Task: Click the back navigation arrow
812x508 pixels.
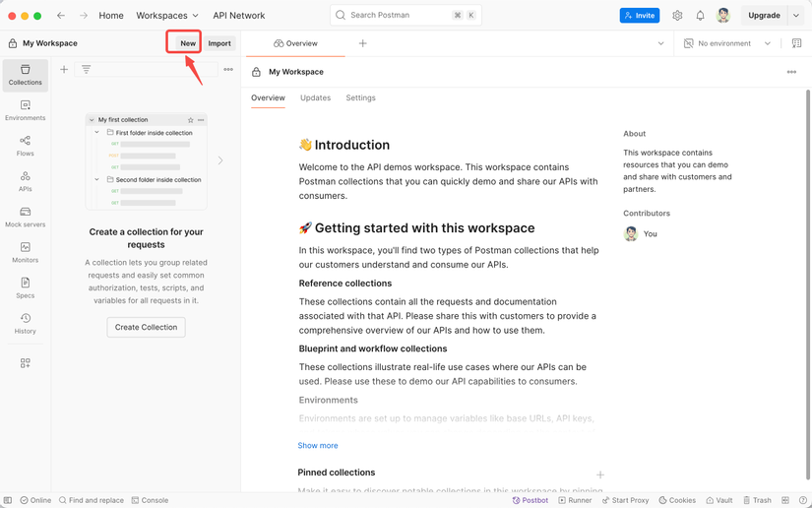Action: [x=61, y=16]
